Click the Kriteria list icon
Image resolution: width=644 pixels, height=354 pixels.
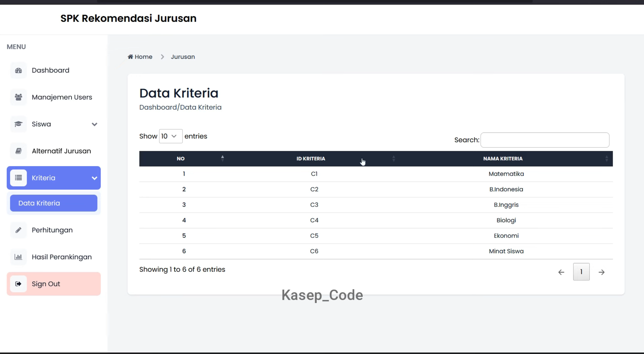tap(18, 178)
